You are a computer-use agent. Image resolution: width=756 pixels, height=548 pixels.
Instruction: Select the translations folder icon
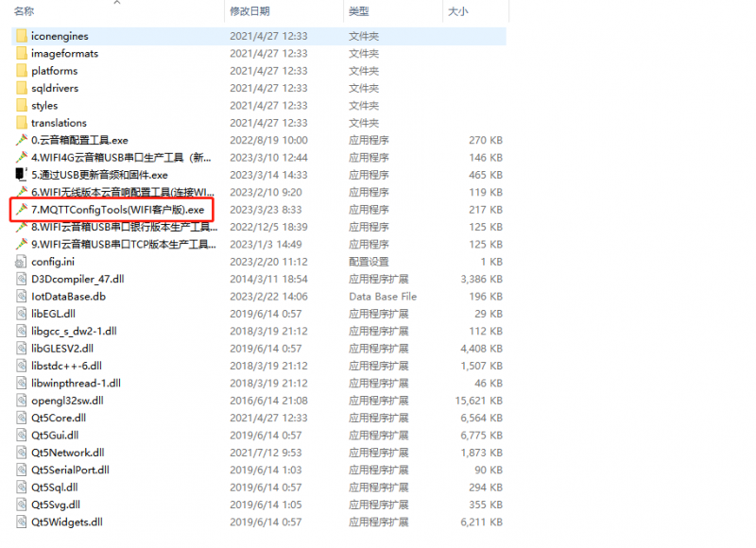coord(22,123)
